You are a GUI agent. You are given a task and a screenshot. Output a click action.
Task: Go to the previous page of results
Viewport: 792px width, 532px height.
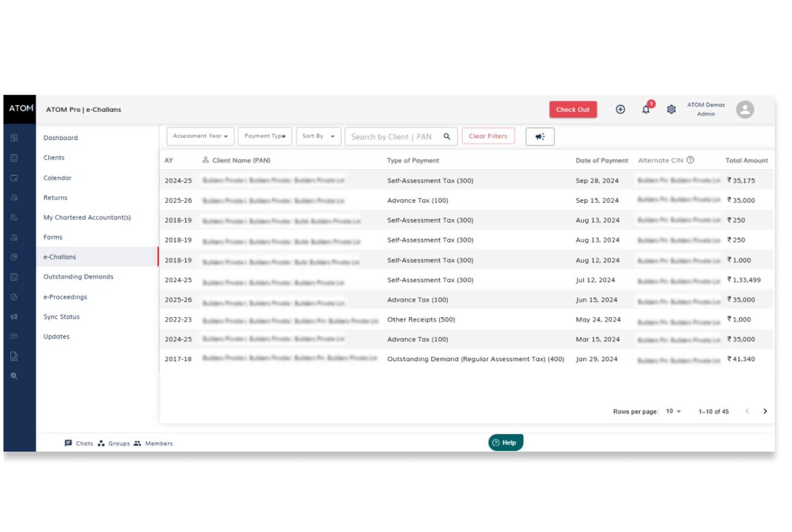tap(747, 412)
